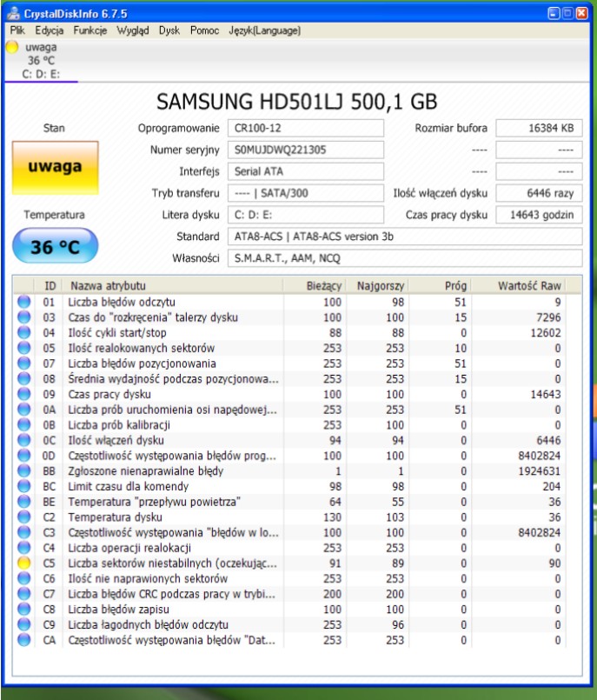Click the Rozmiar bufora 16384 KB field
Screen dimensions: 597x700
pyautogui.click(x=539, y=128)
